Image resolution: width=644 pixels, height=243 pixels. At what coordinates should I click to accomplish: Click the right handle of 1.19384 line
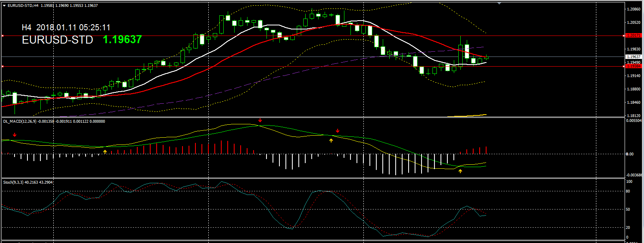click(x=624, y=66)
